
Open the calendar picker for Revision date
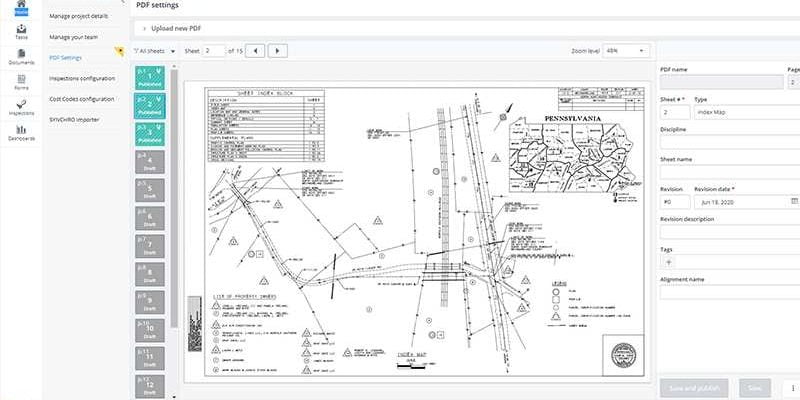794,201
